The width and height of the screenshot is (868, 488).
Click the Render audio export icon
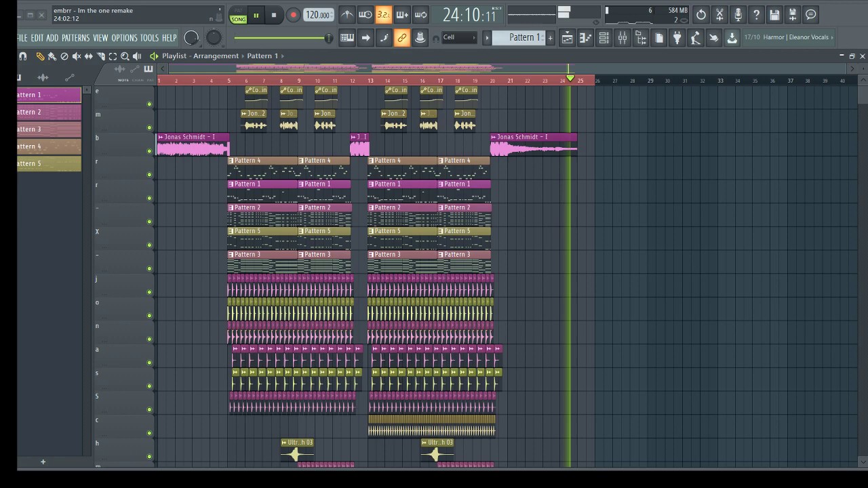793,14
